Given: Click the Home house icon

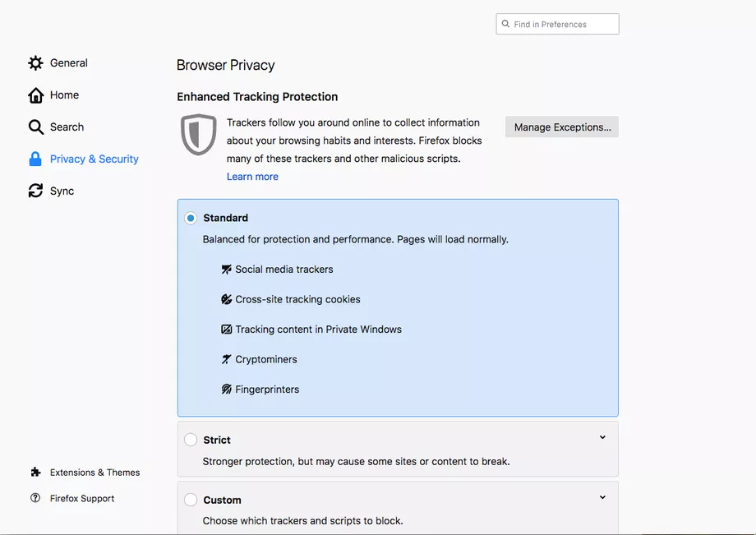Looking at the screenshot, I should tap(35, 95).
